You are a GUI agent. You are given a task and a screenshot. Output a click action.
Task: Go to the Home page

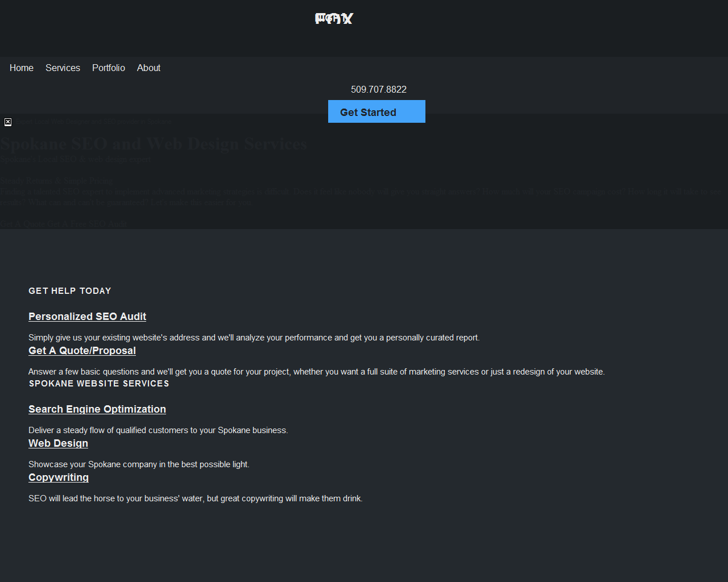(22, 68)
